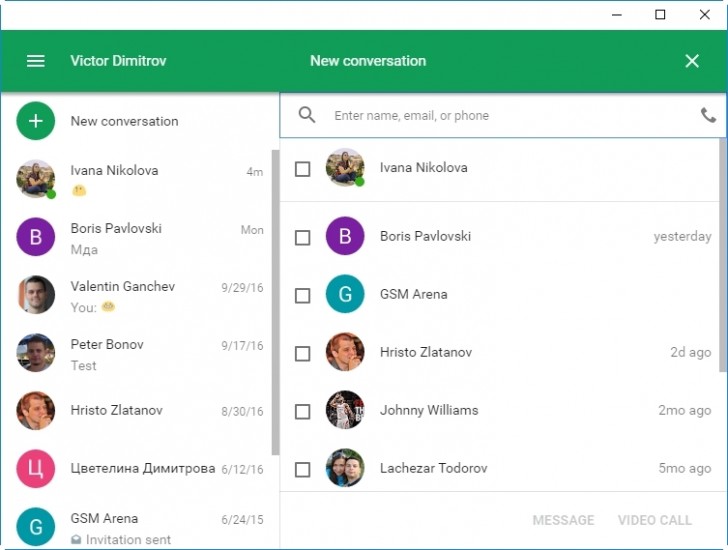
Task: Open the Peter Bonov conversation
Action: tap(139, 353)
